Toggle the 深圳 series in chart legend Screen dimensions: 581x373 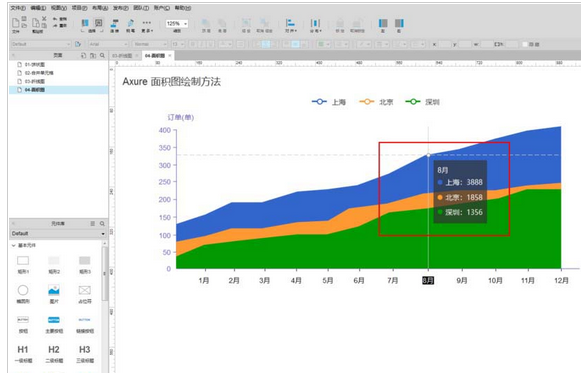[422, 101]
